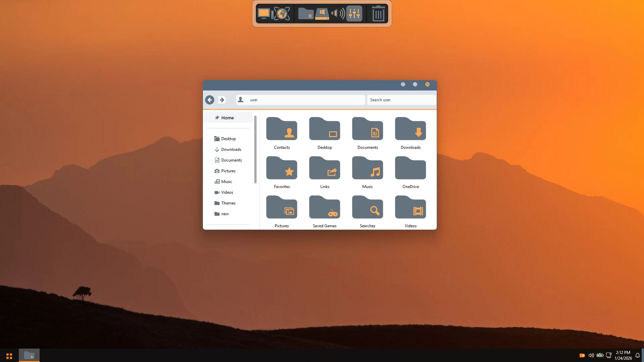Open the computer icon in dock

click(x=264, y=14)
